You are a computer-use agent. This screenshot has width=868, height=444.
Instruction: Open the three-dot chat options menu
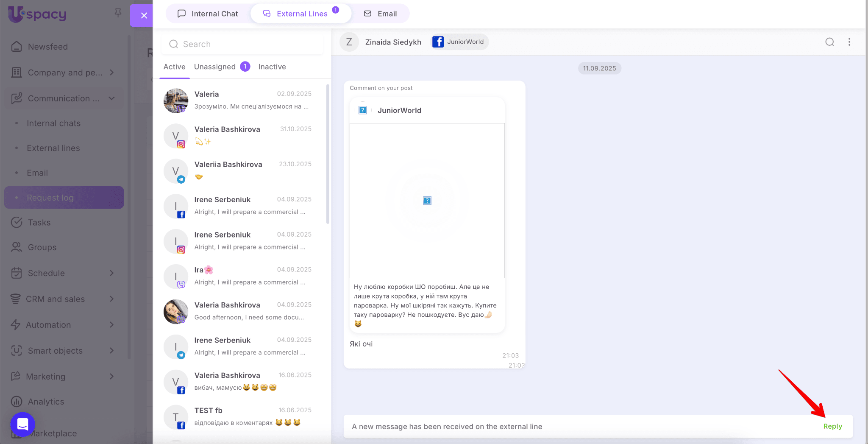849,42
